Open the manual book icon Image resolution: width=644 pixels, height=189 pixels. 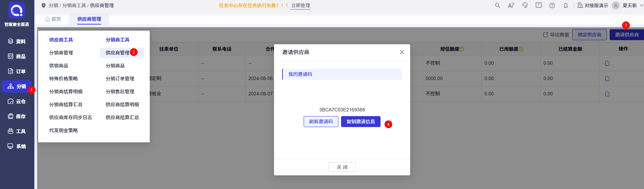538,5
